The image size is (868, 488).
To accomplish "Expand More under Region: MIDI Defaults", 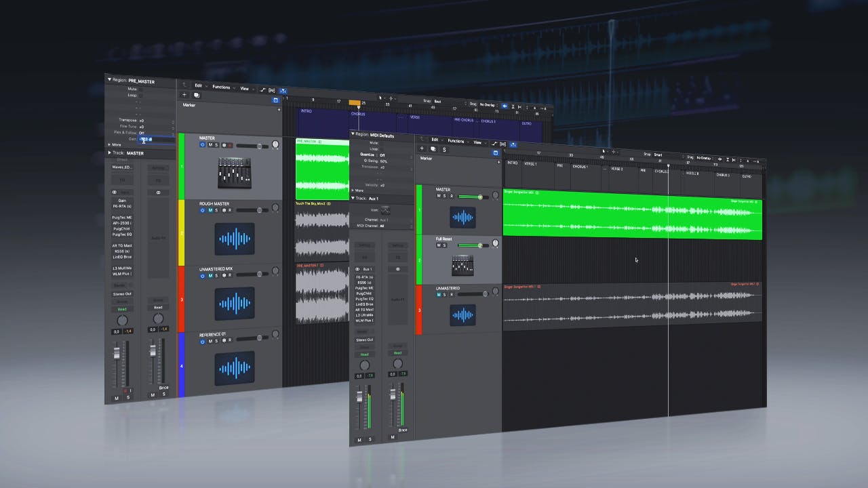I will [353, 190].
